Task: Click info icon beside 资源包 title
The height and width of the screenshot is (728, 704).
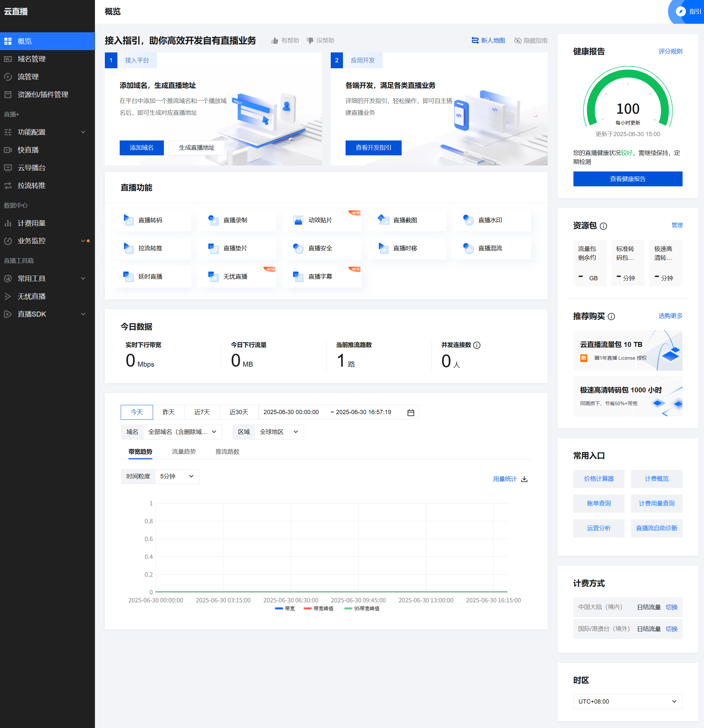Action: pyautogui.click(x=603, y=226)
